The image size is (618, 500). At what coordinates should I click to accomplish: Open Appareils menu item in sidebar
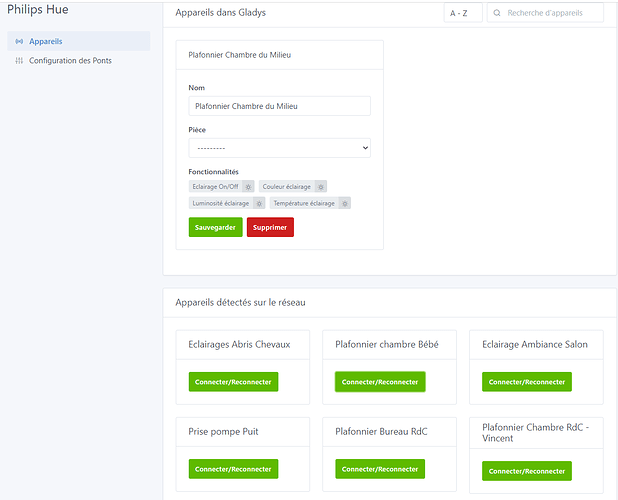pyautogui.click(x=46, y=41)
